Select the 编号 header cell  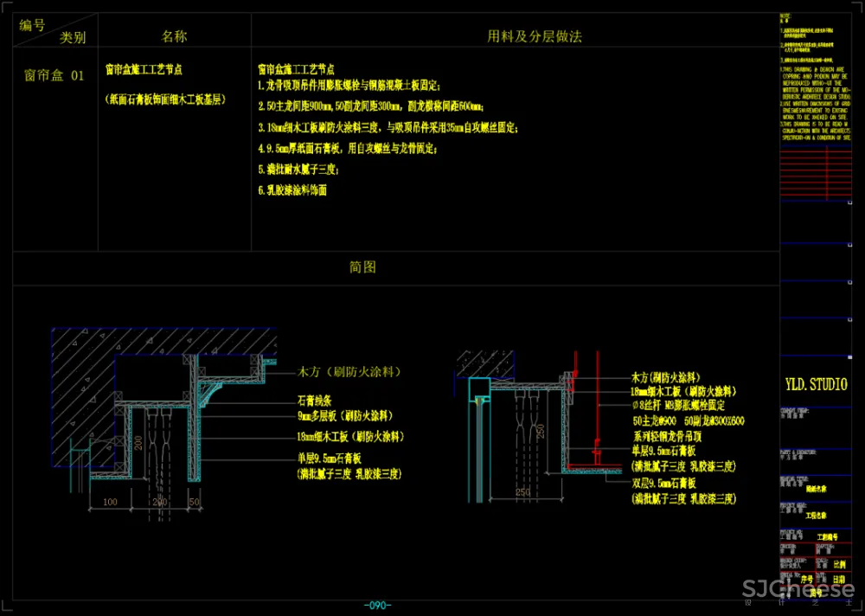click(32, 24)
